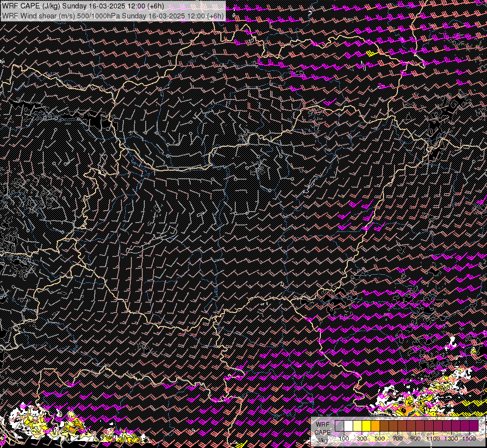Click the 1300 legend value
Screen dimensions: 487x448
coord(451,439)
